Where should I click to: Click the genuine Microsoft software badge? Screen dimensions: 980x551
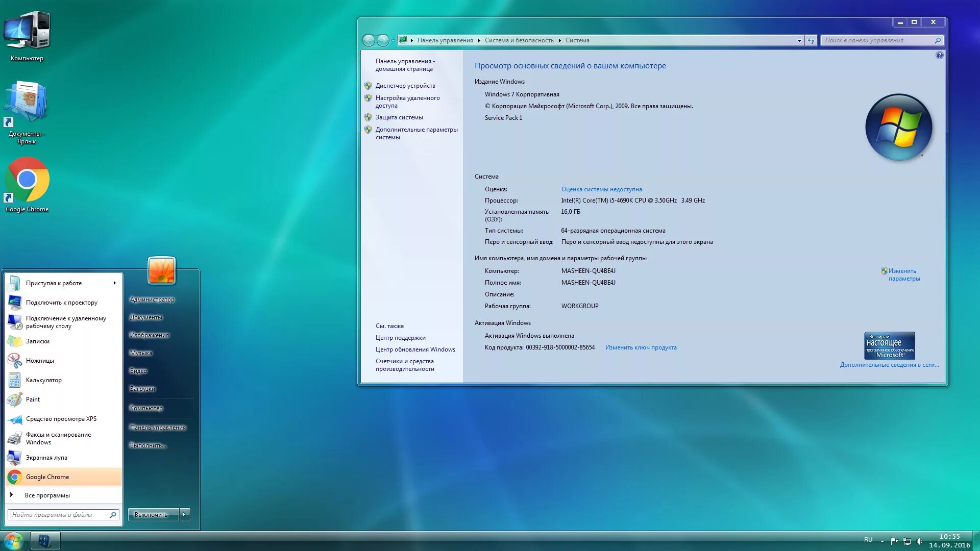pyautogui.click(x=889, y=345)
